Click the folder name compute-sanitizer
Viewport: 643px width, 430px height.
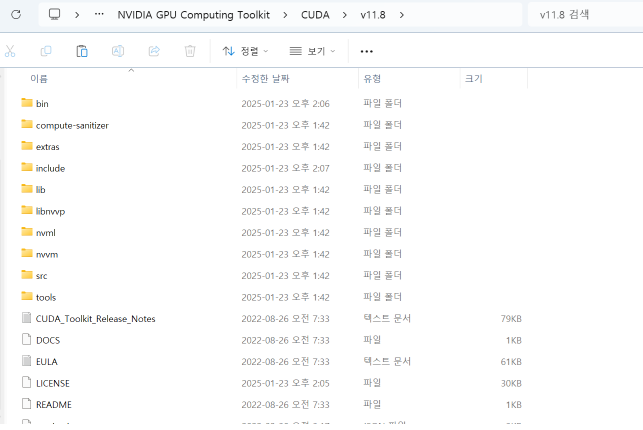[72, 125]
